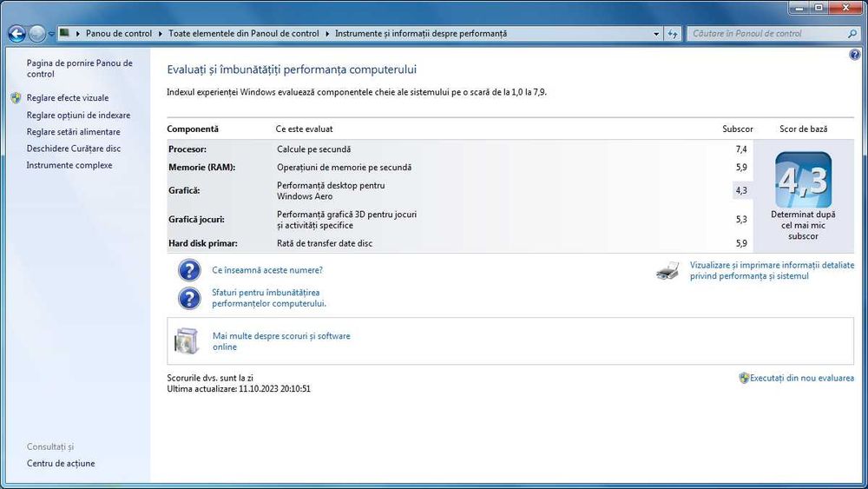Select the Grafică jocuri row label
The height and width of the screenshot is (489, 868).
tap(196, 219)
